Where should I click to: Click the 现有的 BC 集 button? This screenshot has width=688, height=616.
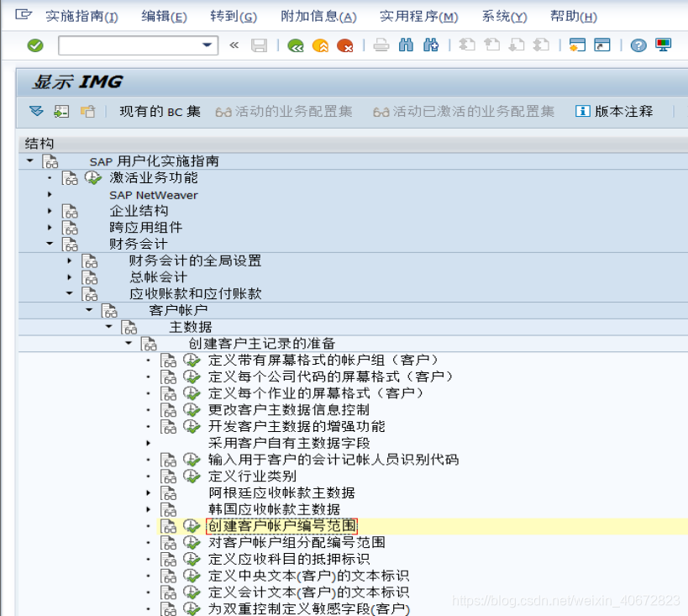pyautogui.click(x=160, y=112)
